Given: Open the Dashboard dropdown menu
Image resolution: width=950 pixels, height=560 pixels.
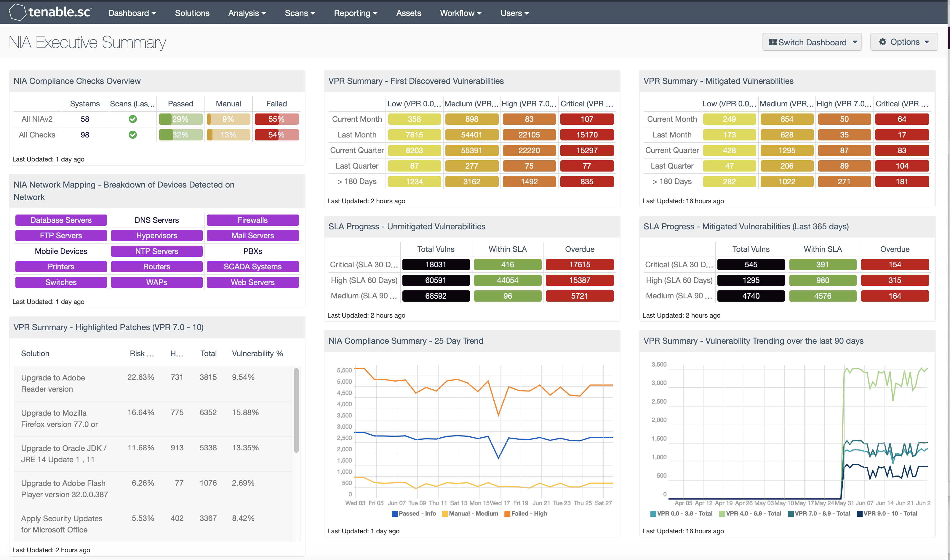Looking at the screenshot, I should (132, 13).
